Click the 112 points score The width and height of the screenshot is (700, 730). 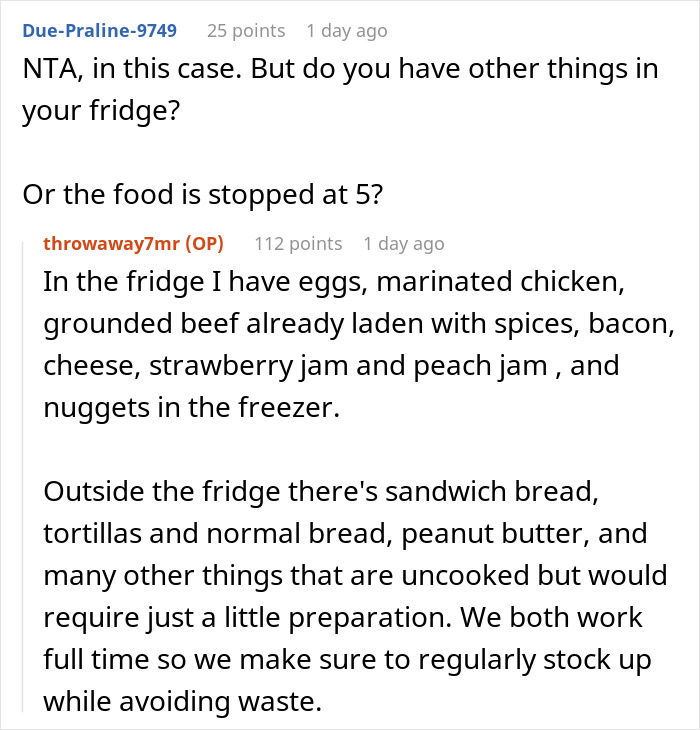298,244
